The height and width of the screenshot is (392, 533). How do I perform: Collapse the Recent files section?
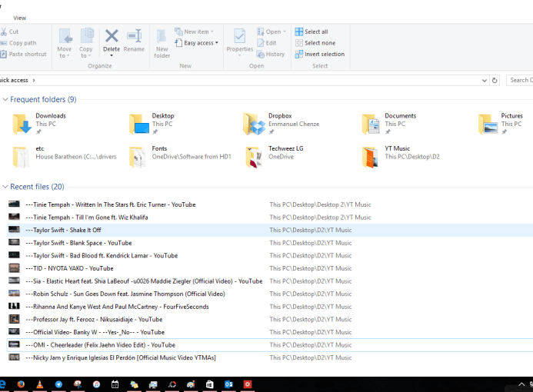(x=5, y=187)
